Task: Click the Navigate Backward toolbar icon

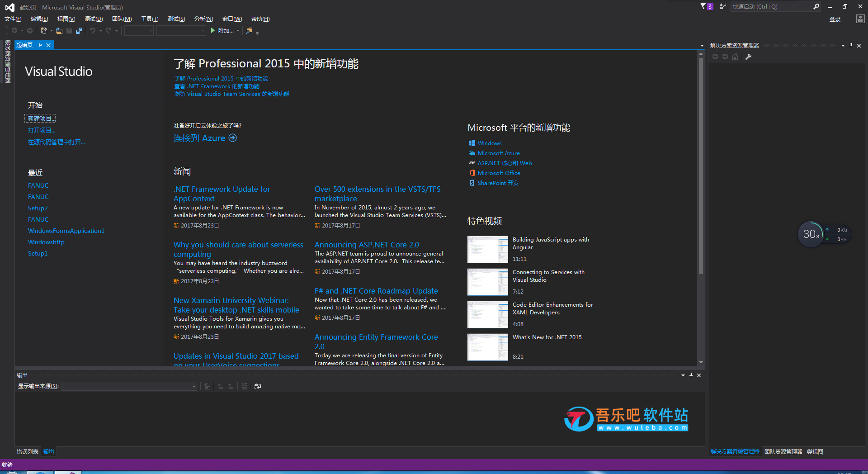Action: [x=14, y=31]
